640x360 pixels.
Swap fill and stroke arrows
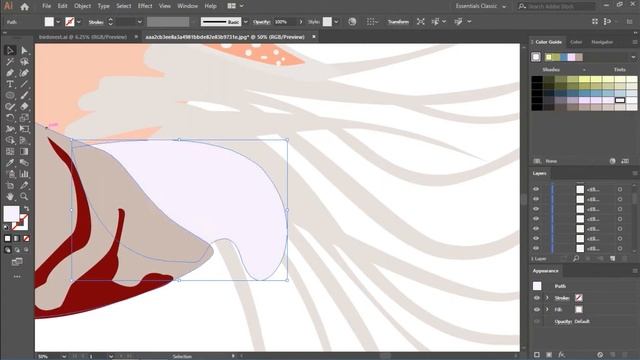[26, 209]
